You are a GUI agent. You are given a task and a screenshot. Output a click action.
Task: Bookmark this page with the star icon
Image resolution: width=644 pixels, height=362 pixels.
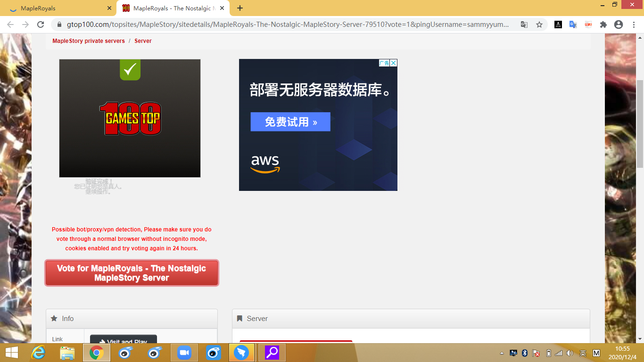[539, 25]
